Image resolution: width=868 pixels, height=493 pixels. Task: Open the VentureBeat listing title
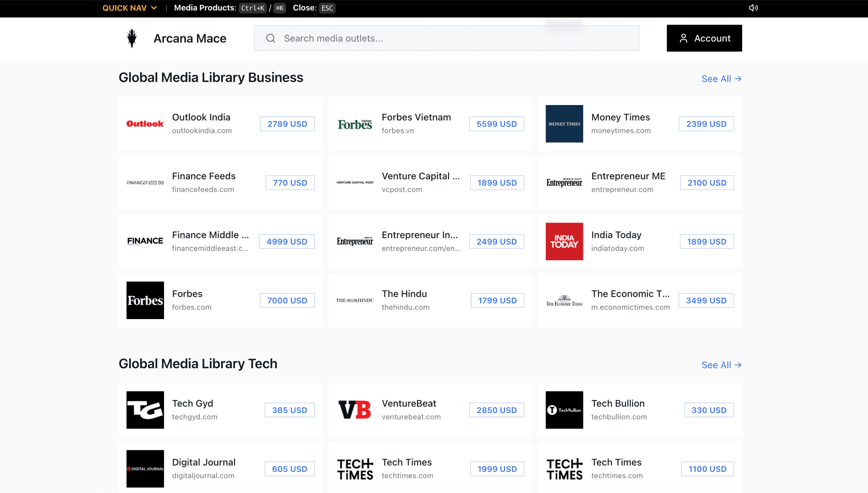409,403
